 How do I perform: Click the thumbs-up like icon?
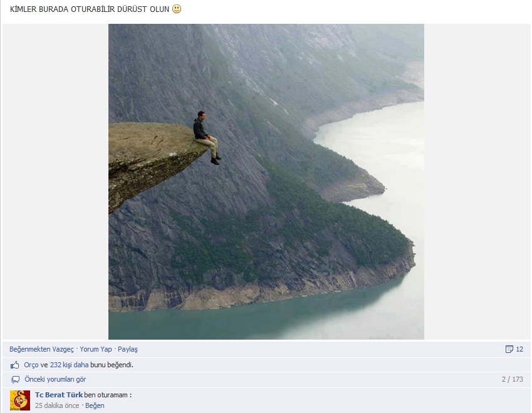(x=14, y=365)
